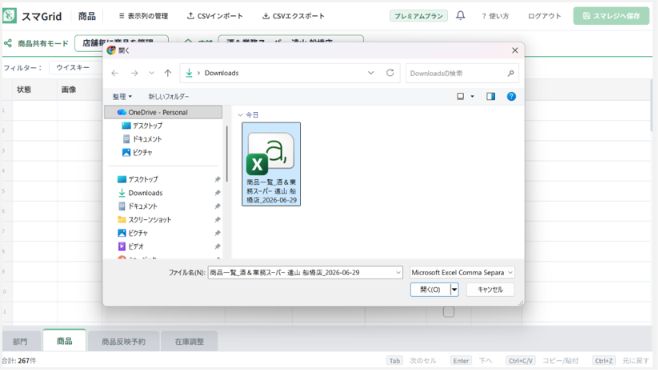Screen dimensions: 658x370
Task: Toggle the preview pane icon
Action: (491, 96)
